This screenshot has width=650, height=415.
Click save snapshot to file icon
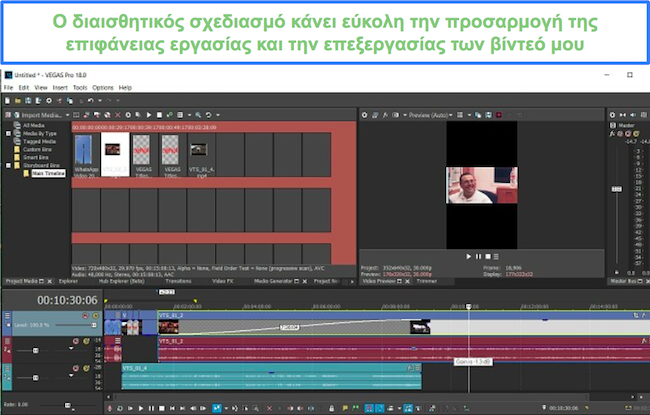488,115
